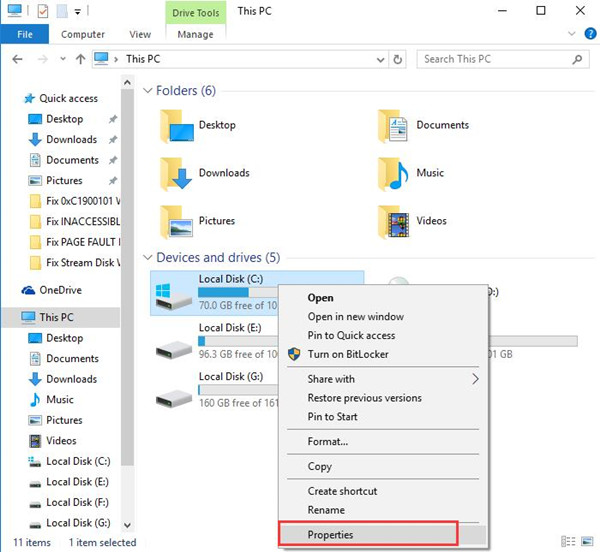This screenshot has width=600, height=552.
Task: Open pinned Pictures under Quick access
Action: pyautogui.click(x=64, y=181)
